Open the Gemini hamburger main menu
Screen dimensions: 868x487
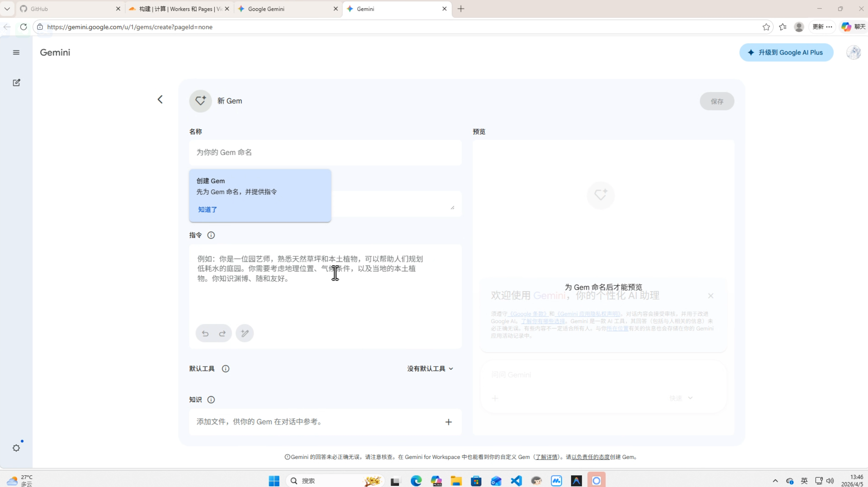point(16,52)
